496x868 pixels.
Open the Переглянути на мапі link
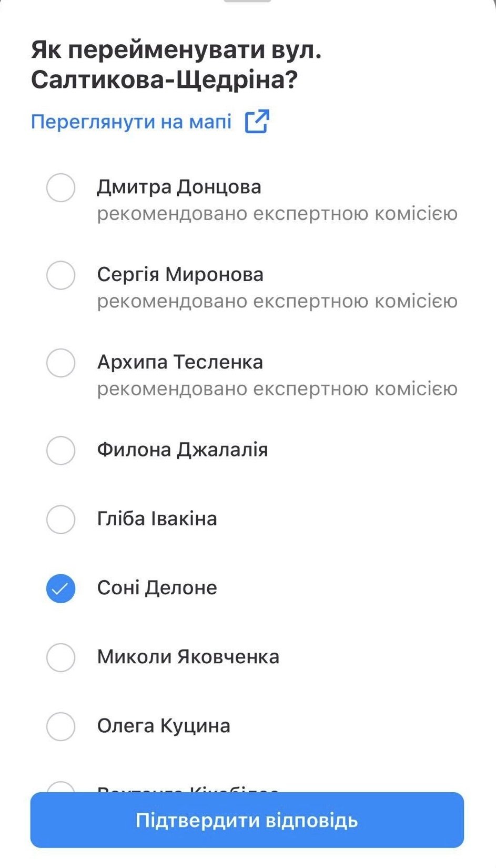tap(131, 122)
